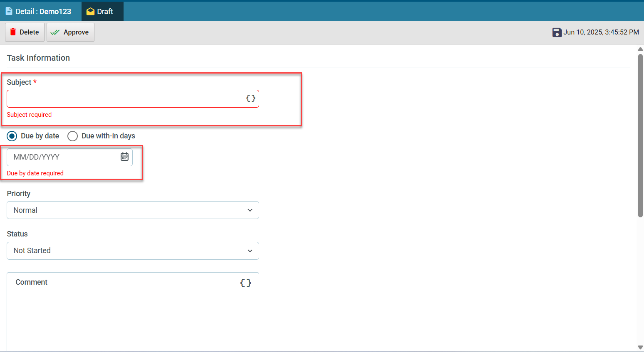Click the red trash Delete icon
The image size is (644, 352).
13,32
